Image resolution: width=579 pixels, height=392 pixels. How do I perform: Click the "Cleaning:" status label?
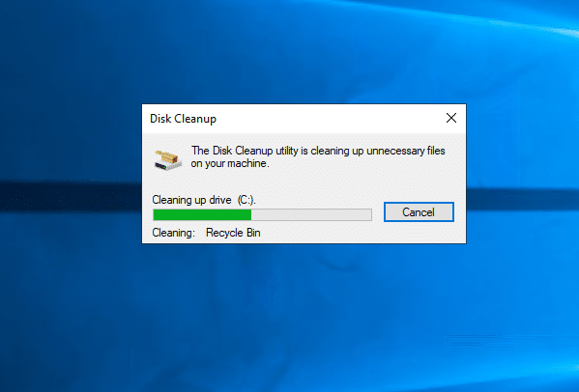click(x=174, y=233)
